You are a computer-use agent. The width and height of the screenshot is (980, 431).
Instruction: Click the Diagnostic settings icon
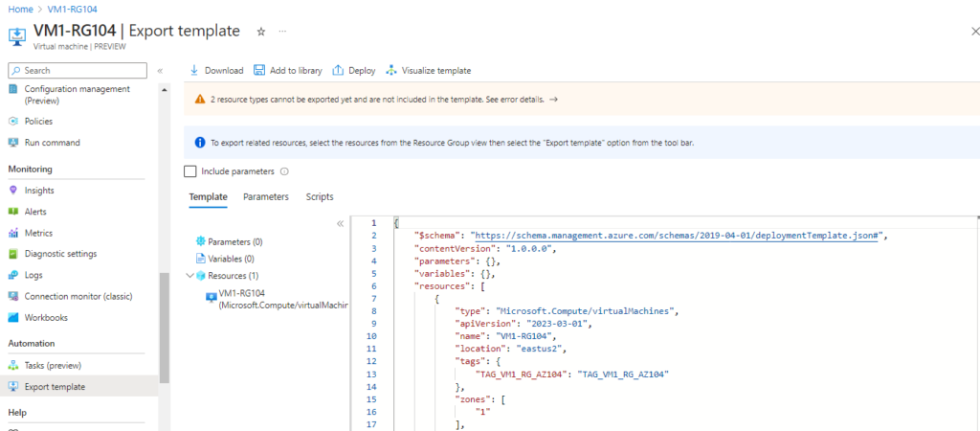pos(13,254)
